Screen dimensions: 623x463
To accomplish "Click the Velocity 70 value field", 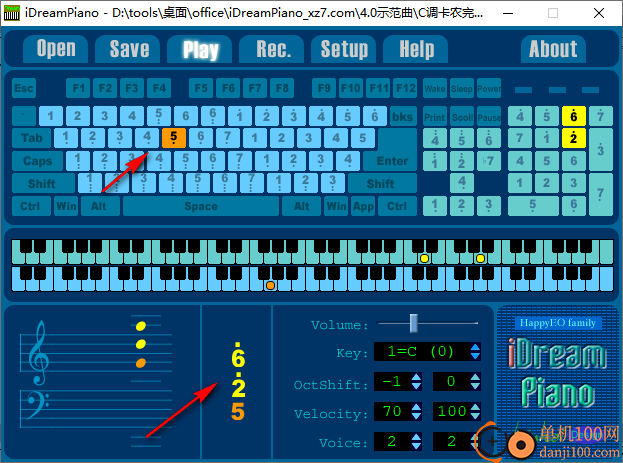I will [x=393, y=411].
